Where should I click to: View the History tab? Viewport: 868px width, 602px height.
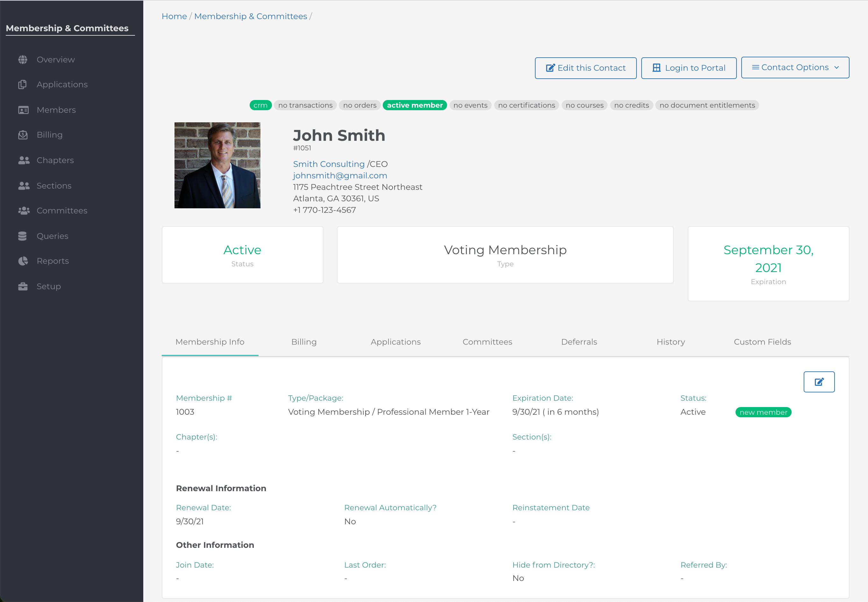click(x=670, y=342)
